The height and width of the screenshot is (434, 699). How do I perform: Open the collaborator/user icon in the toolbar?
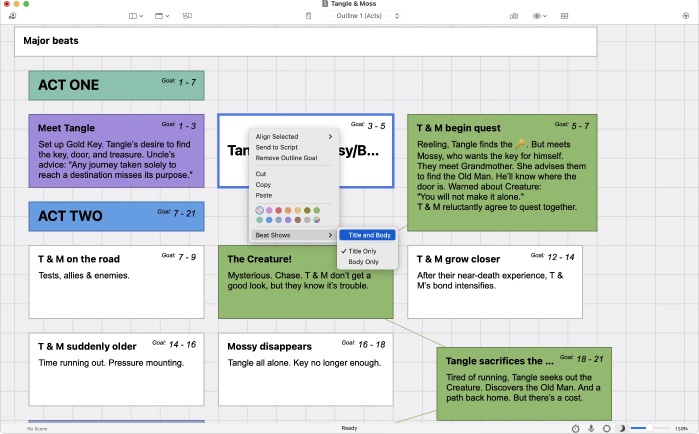click(12, 16)
